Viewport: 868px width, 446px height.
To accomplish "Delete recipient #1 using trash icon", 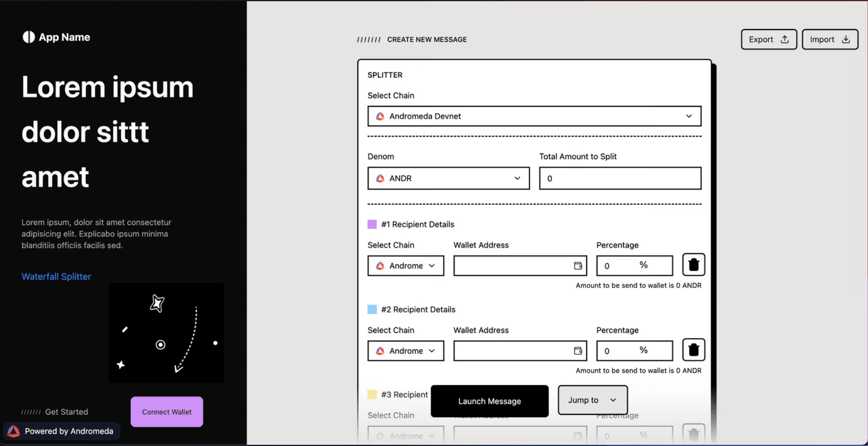I will 693,265.
